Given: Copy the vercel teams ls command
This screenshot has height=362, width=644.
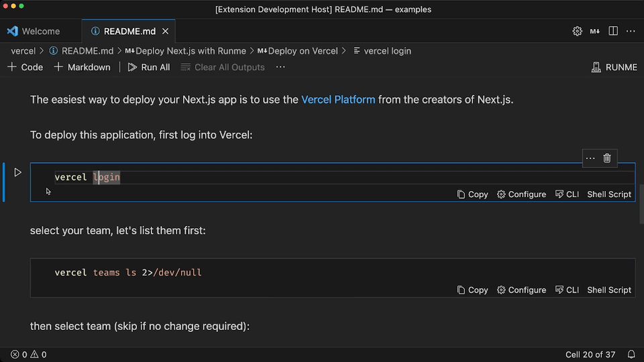Looking at the screenshot, I should [x=473, y=290].
